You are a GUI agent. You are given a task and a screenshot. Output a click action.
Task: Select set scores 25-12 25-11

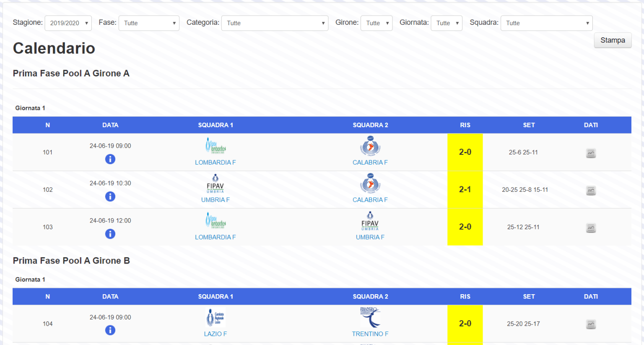[x=523, y=227]
